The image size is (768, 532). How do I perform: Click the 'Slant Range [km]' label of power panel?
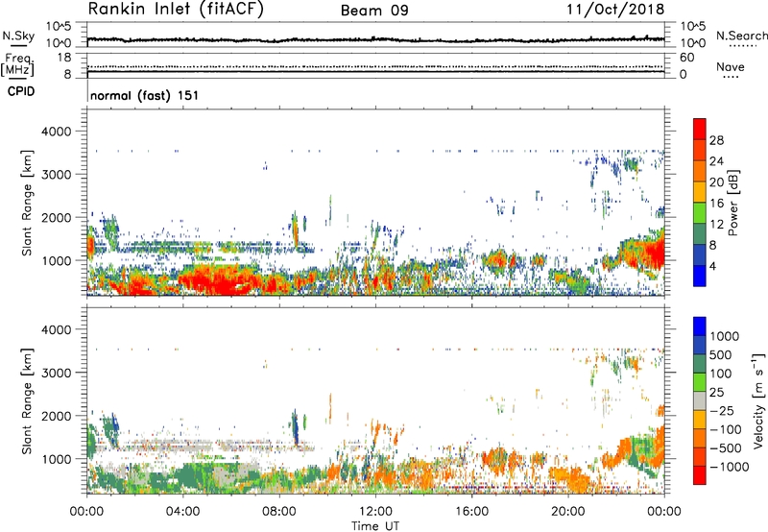pos(27,203)
